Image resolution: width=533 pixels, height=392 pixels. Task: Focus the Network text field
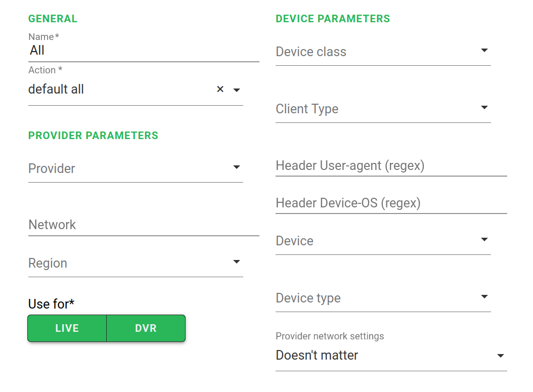pos(144,225)
